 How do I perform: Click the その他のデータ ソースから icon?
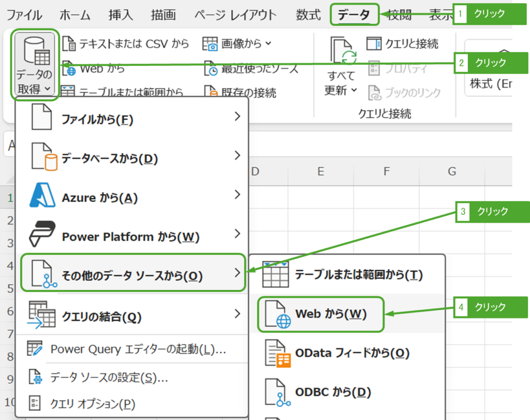click(x=44, y=274)
